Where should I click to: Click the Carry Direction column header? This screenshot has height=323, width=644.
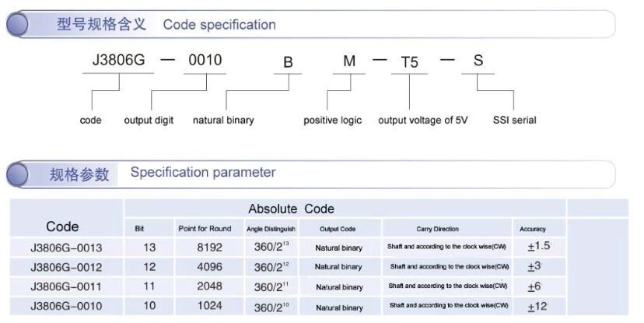[437, 229]
